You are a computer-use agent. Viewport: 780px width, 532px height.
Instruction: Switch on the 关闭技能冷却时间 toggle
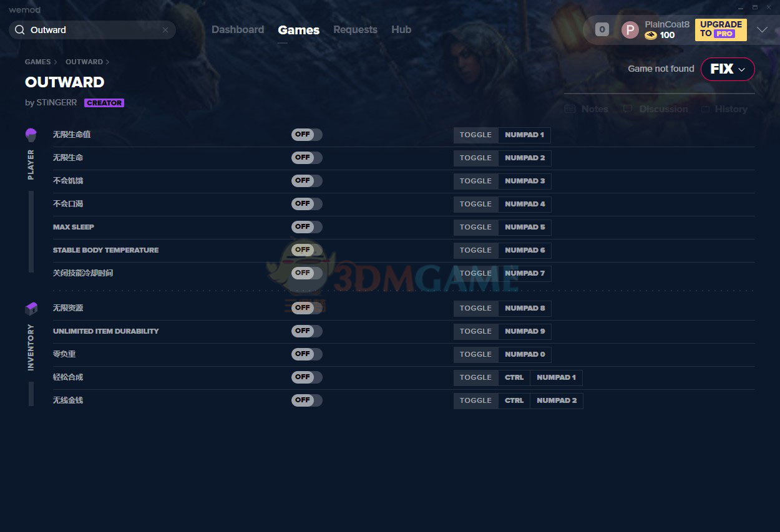click(x=306, y=273)
